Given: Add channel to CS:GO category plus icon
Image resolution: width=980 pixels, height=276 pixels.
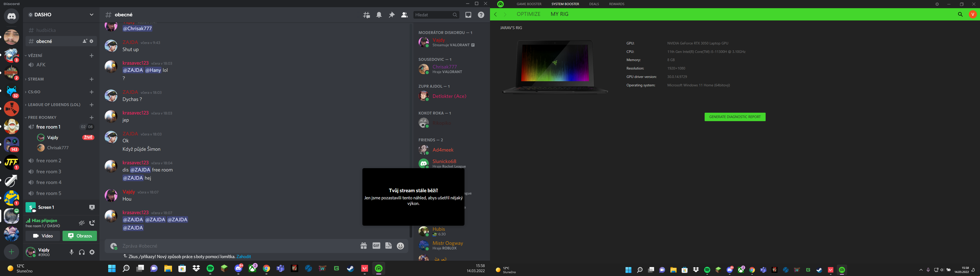Looking at the screenshot, I should pyautogui.click(x=91, y=92).
